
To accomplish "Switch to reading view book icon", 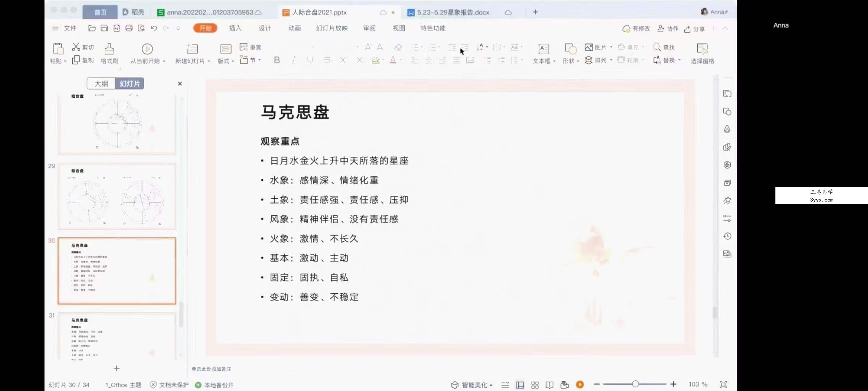I will [x=549, y=385].
